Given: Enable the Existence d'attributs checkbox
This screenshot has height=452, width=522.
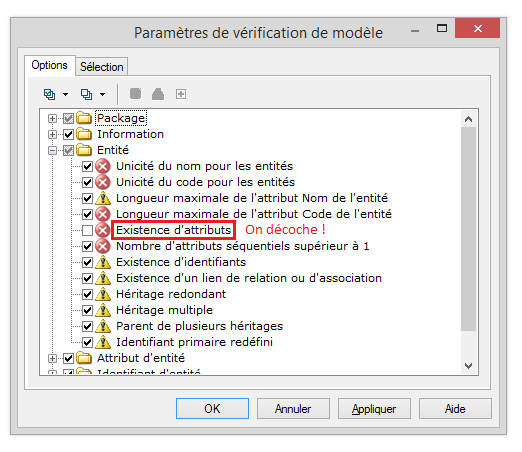Looking at the screenshot, I should coord(87,230).
